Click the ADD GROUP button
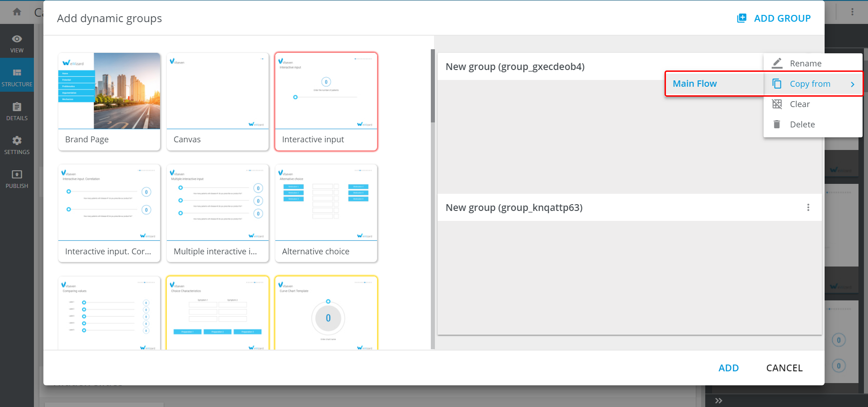This screenshot has height=407, width=868. [774, 19]
